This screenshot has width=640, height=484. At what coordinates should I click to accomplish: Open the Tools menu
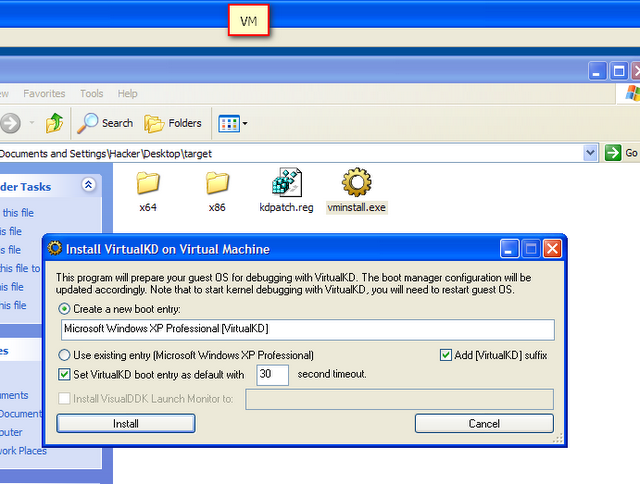click(x=91, y=93)
